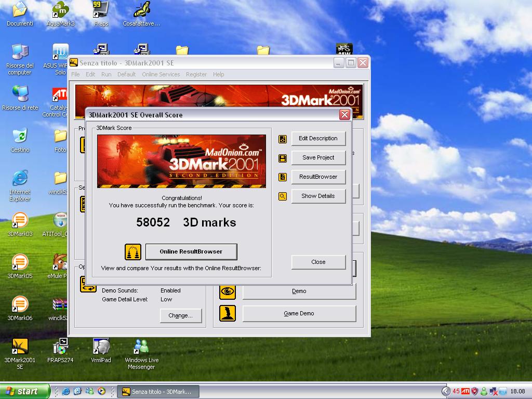Open the Fraps desktop shortcut
This screenshot has width=532, height=399.
[x=101, y=14]
